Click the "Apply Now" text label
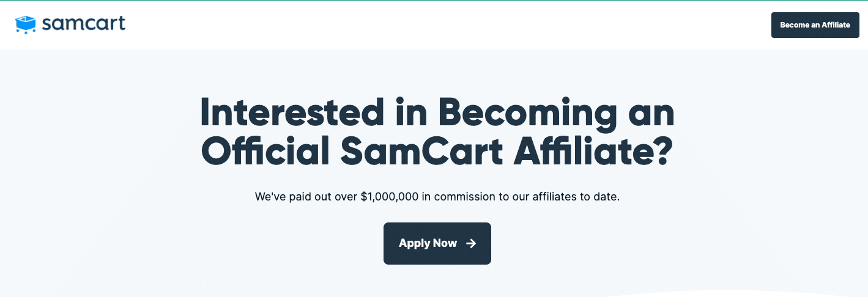868x297 pixels. pyautogui.click(x=428, y=243)
